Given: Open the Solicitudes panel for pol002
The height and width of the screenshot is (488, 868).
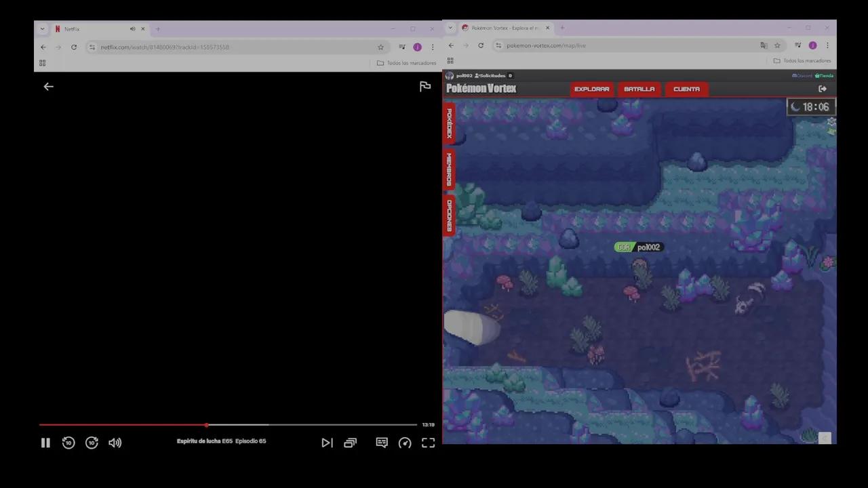Looking at the screenshot, I should (490, 75).
